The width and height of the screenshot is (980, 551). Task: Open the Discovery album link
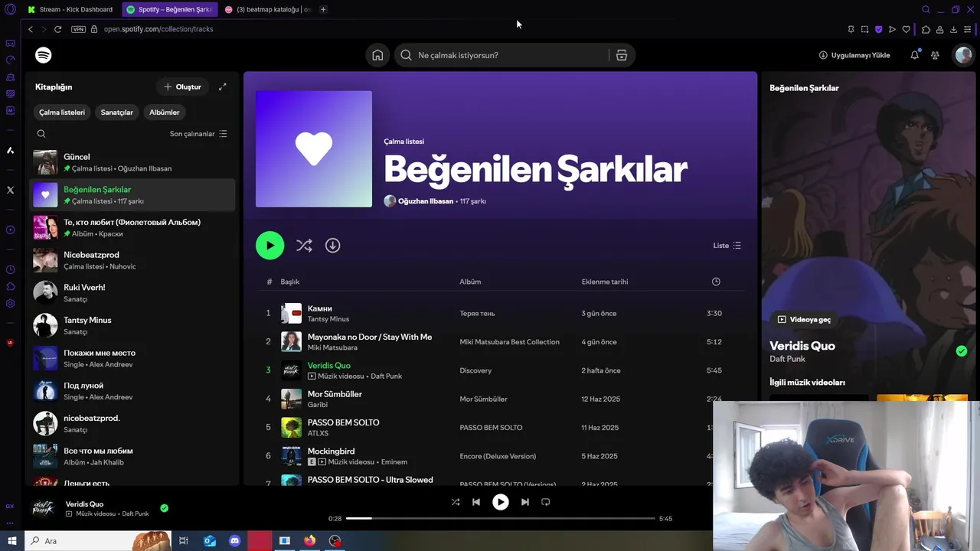pyautogui.click(x=475, y=370)
